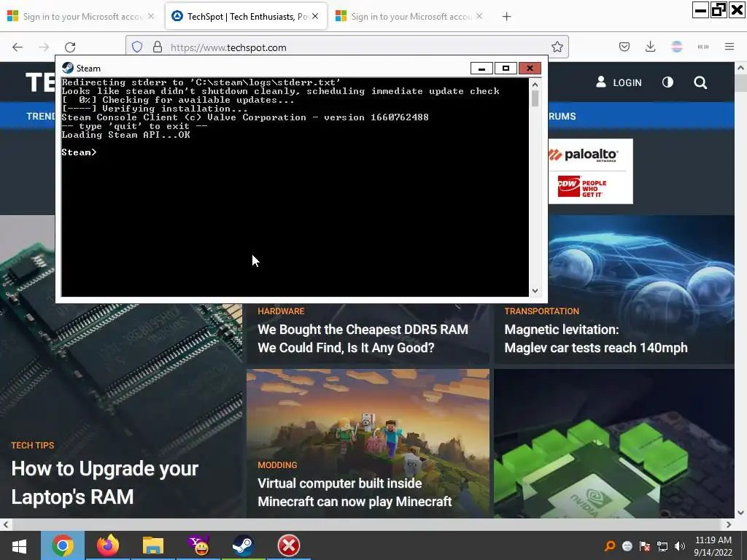This screenshot has width=747, height=560.
Task: Open Minecraft virtual computer article
Action: pos(355,492)
